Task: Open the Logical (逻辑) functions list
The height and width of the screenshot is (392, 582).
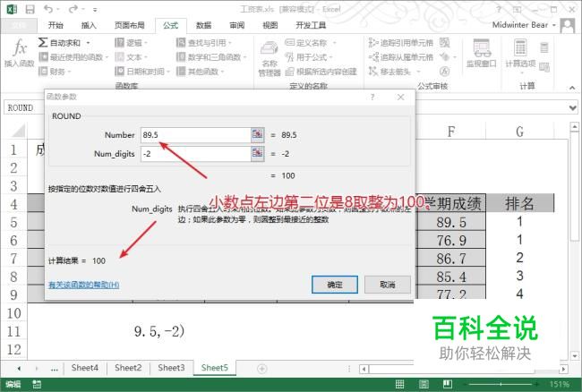Action: coord(131,43)
